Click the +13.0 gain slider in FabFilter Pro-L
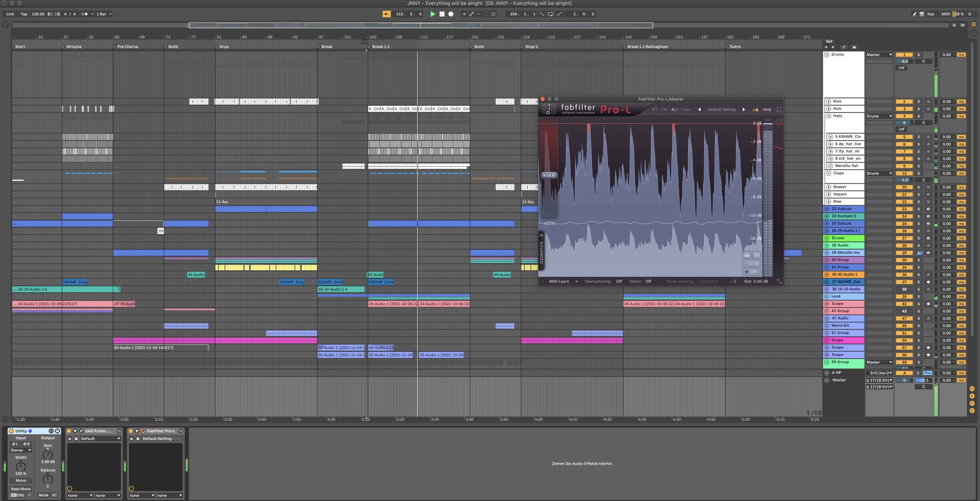 pos(549,175)
